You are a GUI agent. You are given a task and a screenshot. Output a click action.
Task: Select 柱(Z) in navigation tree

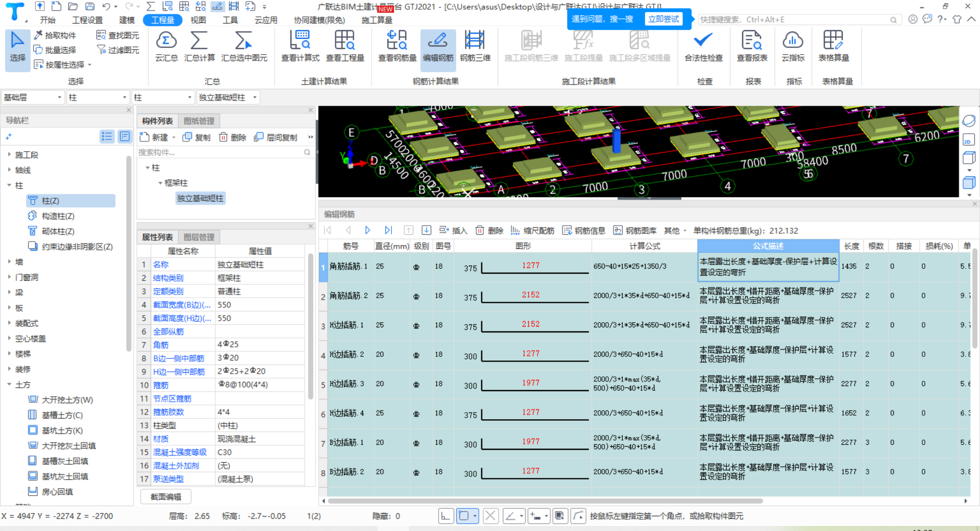point(70,201)
